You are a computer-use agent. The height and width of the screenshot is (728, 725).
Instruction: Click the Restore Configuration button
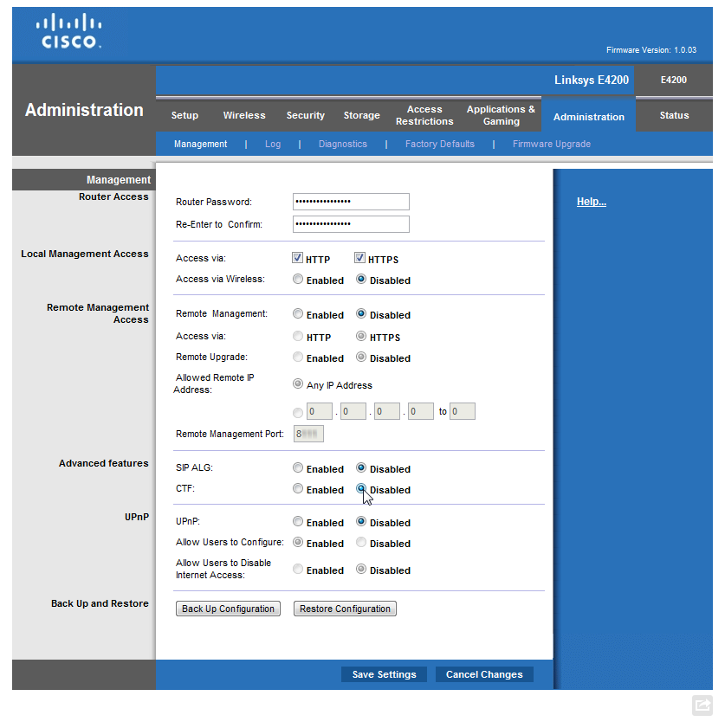(345, 609)
